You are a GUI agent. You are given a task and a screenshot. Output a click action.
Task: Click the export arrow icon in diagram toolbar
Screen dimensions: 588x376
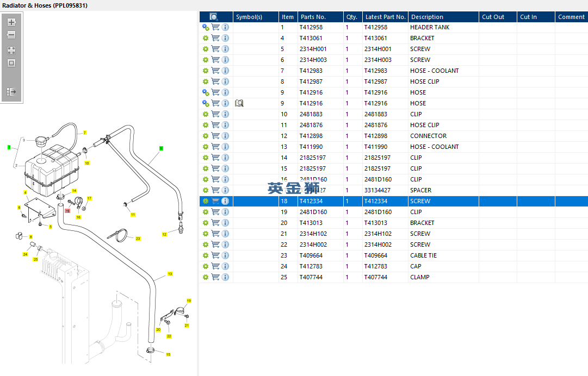click(x=11, y=92)
